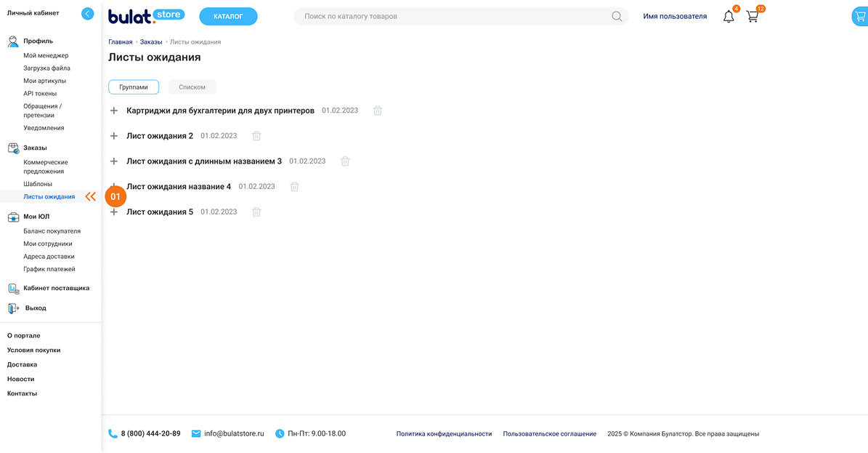Open the notifications bell icon

click(729, 17)
